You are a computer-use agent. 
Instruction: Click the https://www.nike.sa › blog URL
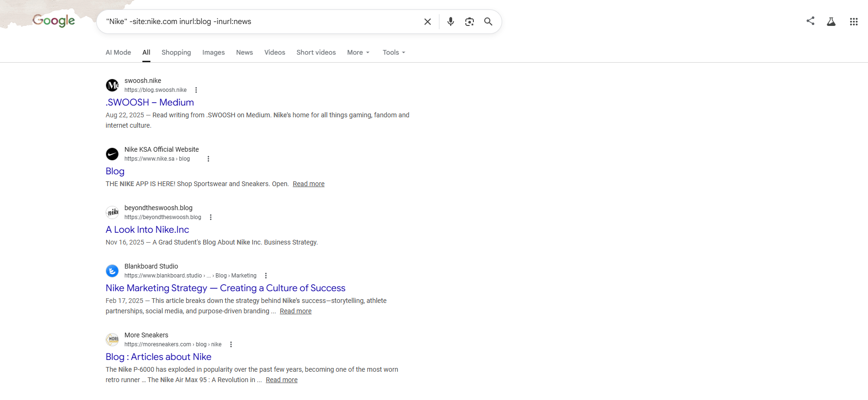click(x=157, y=159)
